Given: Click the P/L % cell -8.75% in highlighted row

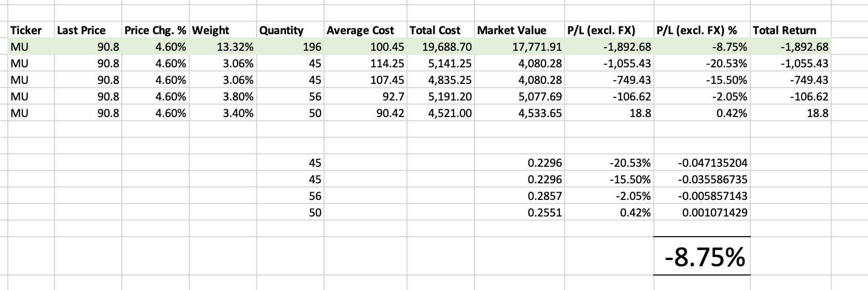Looking at the screenshot, I should click(x=702, y=47).
